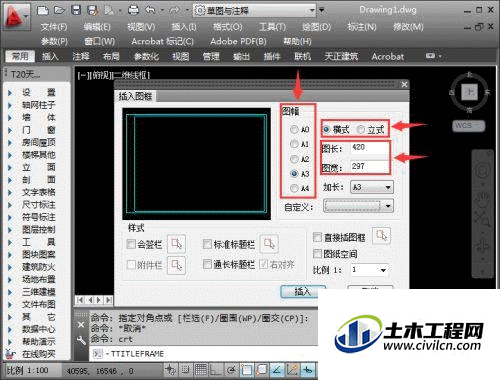Close the 插入图框 dialog with its X
Viewport: 500px width, 380px height.
(404, 85)
